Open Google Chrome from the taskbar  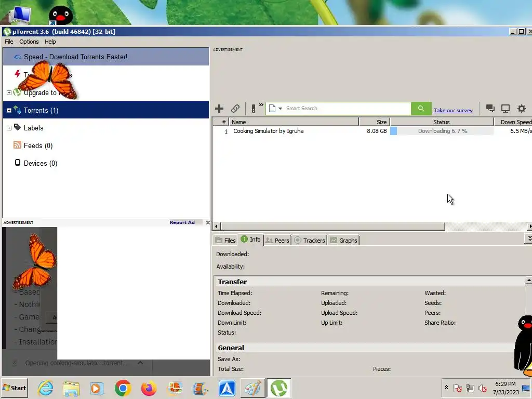pyautogui.click(x=123, y=388)
